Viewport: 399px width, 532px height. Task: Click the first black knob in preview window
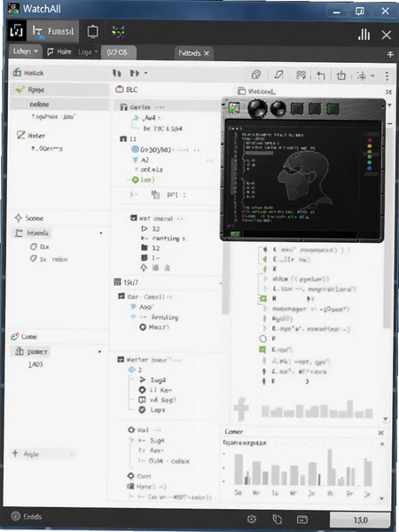[x=257, y=109]
